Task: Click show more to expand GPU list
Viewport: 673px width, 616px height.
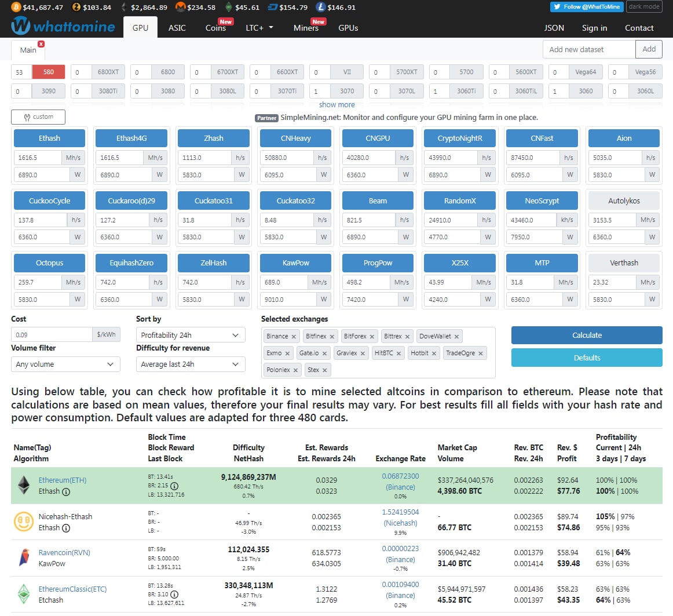Action: click(x=337, y=105)
